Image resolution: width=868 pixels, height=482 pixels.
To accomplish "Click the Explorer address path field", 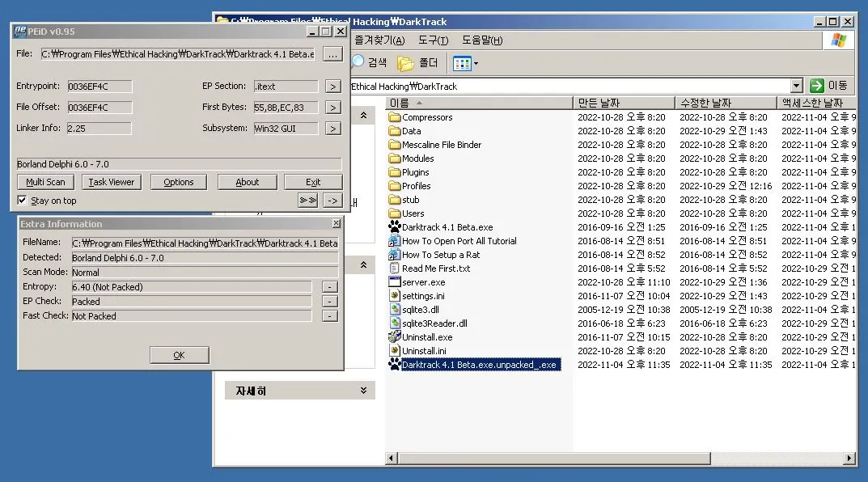I will [570, 87].
